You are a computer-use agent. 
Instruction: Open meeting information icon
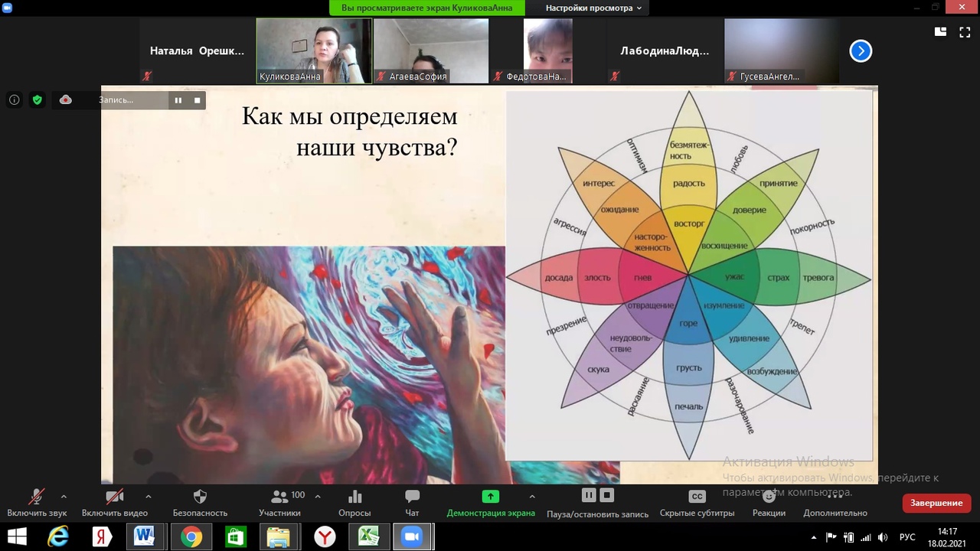14,99
